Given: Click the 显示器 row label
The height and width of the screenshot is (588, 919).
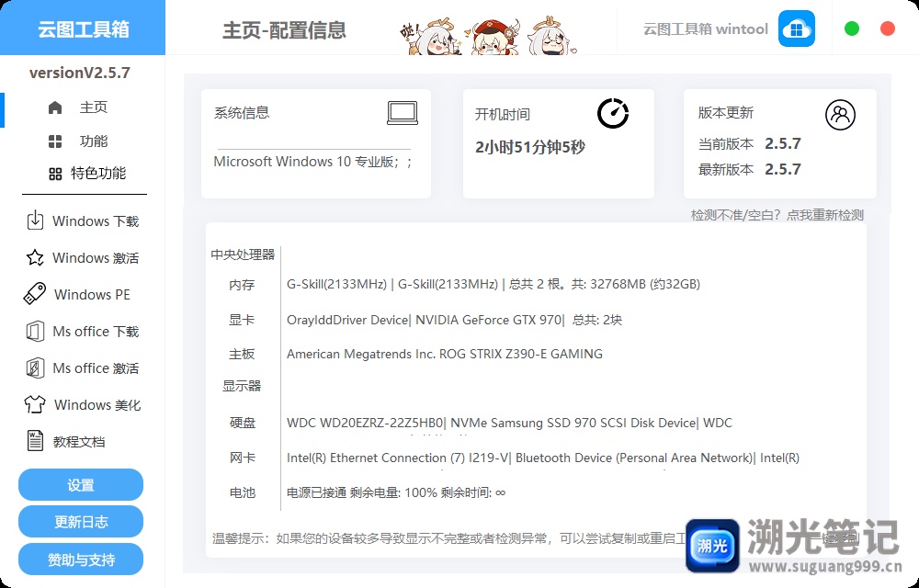Looking at the screenshot, I should [242, 386].
